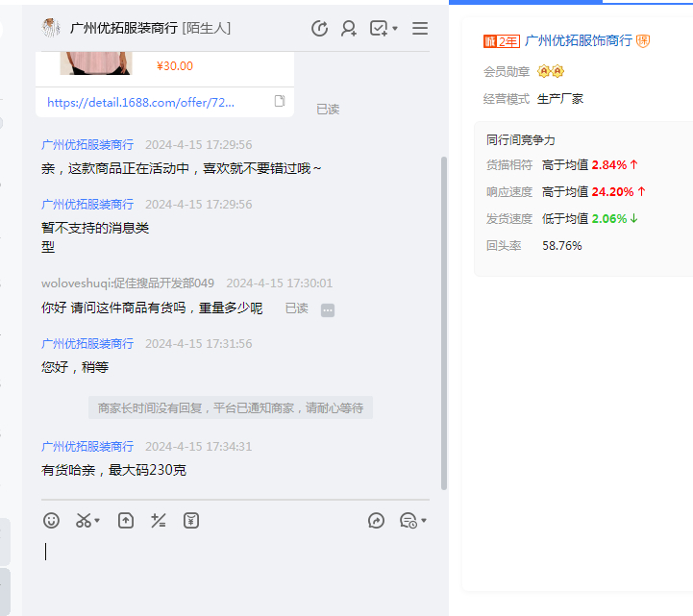Click 生产厂家 business mode text
The width and height of the screenshot is (693, 616).
tap(560, 99)
